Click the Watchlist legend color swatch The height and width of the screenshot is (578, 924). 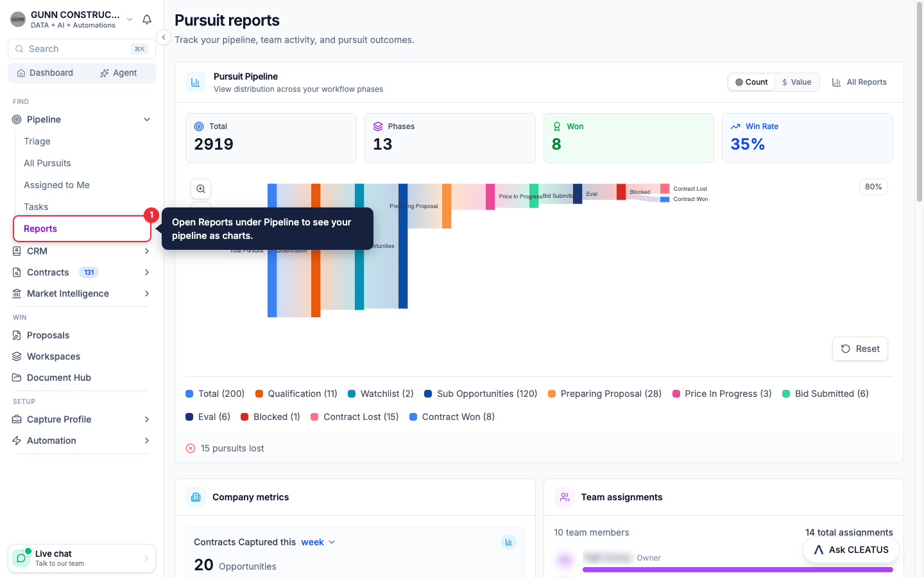pyautogui.click(x=352, y=394)
